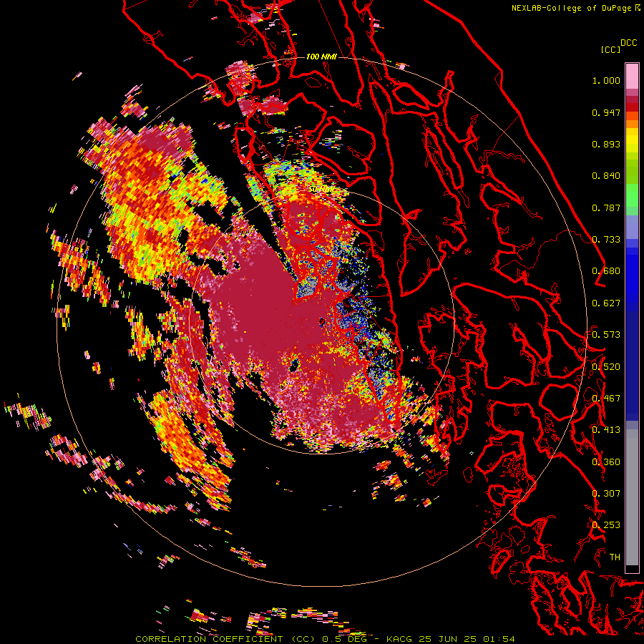The width and height of the screenshot is (644, 644).
Task: Click the 0.680 scale value
Action: [x=606, y=271]
